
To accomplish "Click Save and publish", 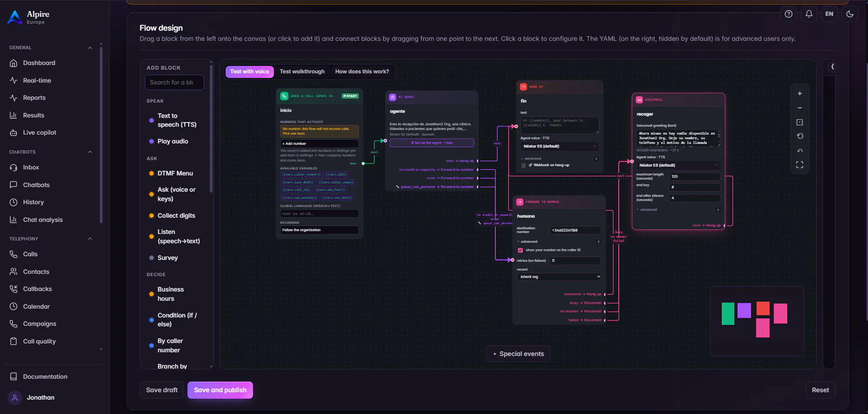I will [x=220, y=390].
